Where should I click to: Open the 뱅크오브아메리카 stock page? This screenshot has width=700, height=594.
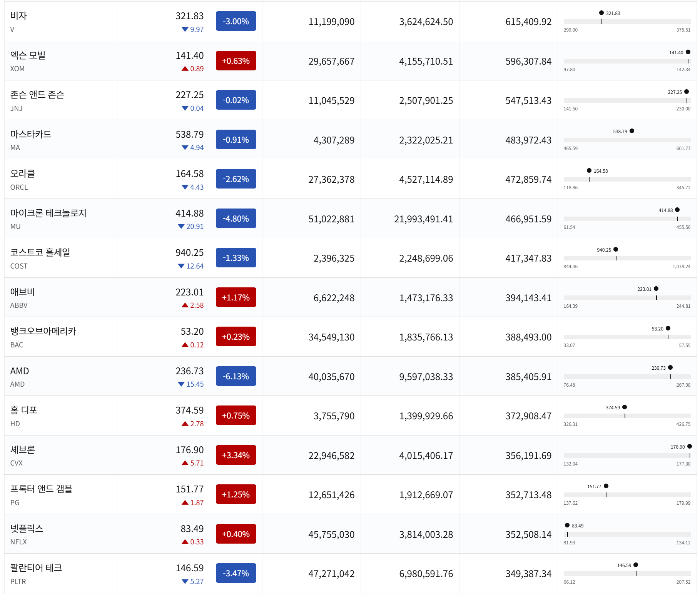pyautogui.click(x=43, y=331)
